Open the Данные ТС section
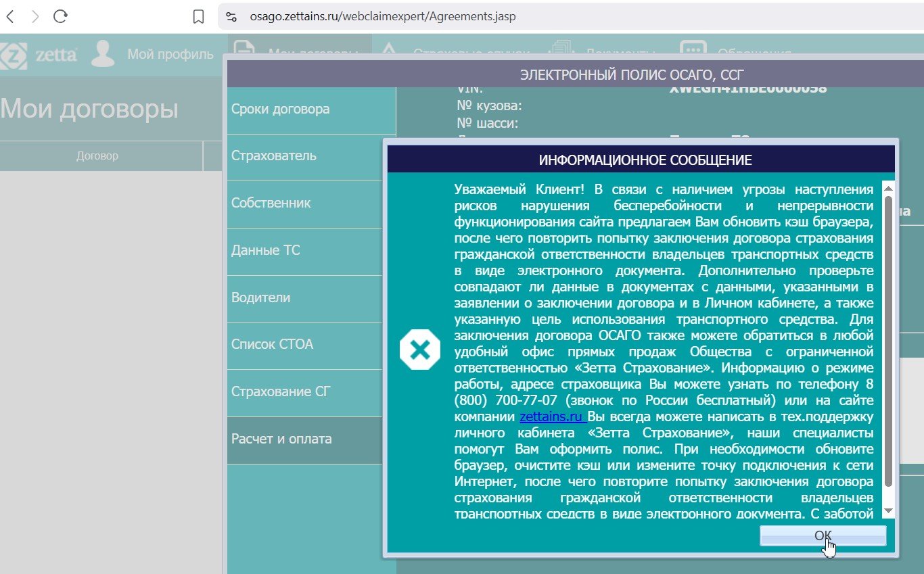Viewport: 924px width, 574px height. point(266,250)
